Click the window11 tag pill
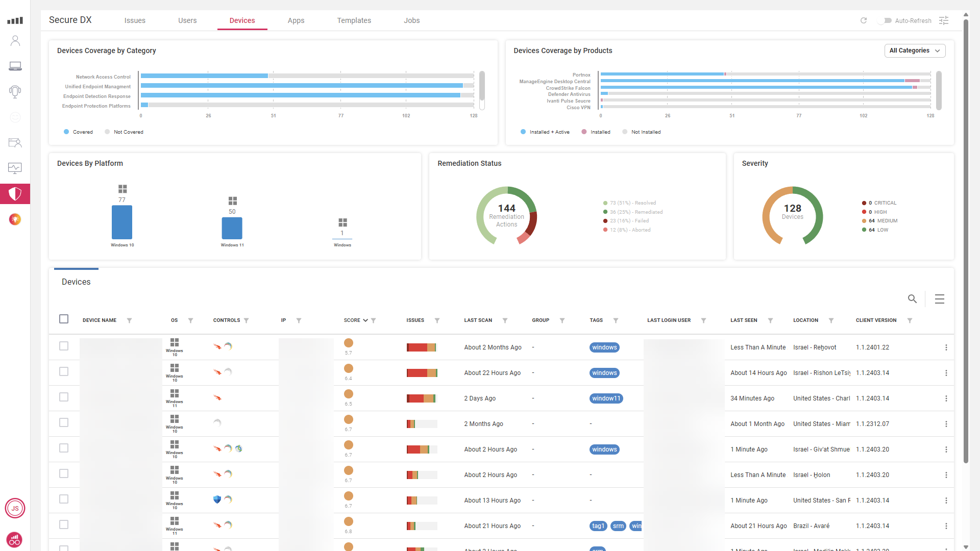 [606, 398]
